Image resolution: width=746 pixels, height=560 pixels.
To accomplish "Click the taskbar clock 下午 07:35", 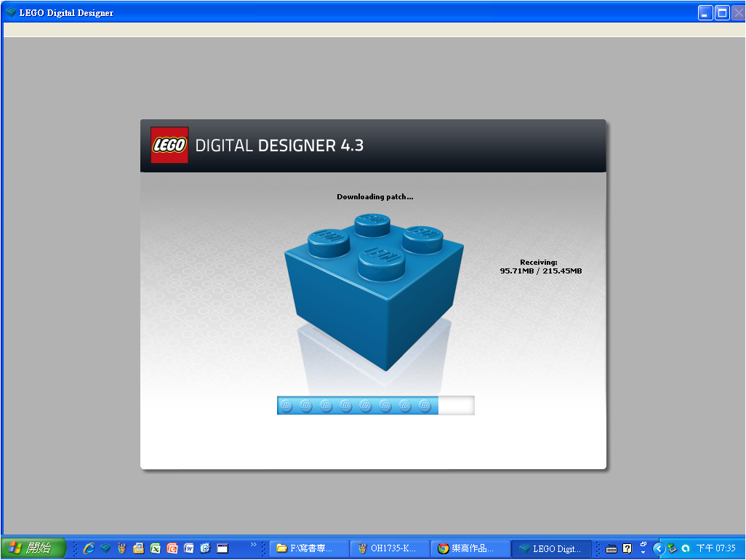I will point(716,548).
